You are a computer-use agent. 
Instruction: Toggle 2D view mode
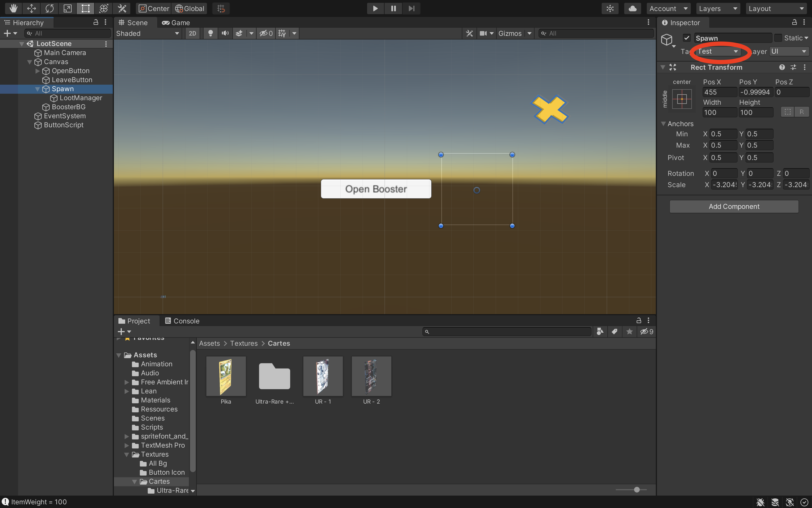pyautogui.click(x=192, y=33)
